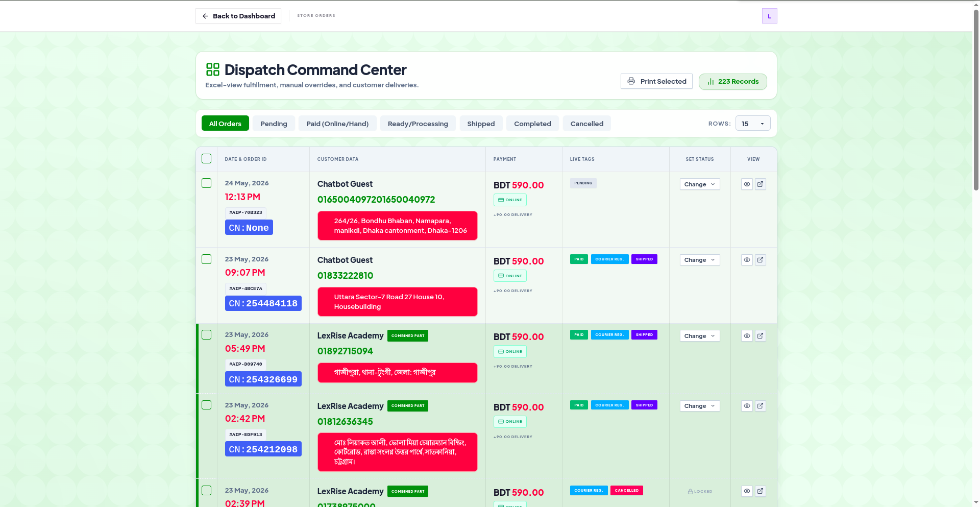View order AIP-70B323 with eye icon
Image resolution: width=980 pixels, height=507 pixels.
point(747,184)
